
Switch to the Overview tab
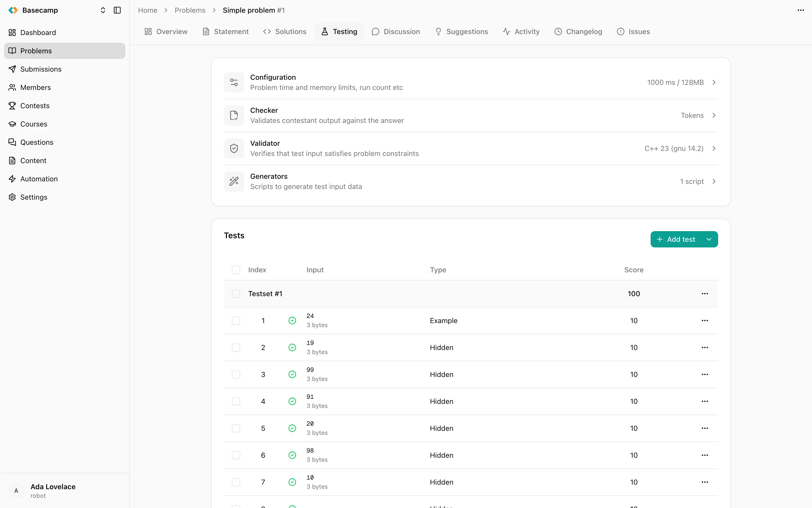[x=166, y=31]
